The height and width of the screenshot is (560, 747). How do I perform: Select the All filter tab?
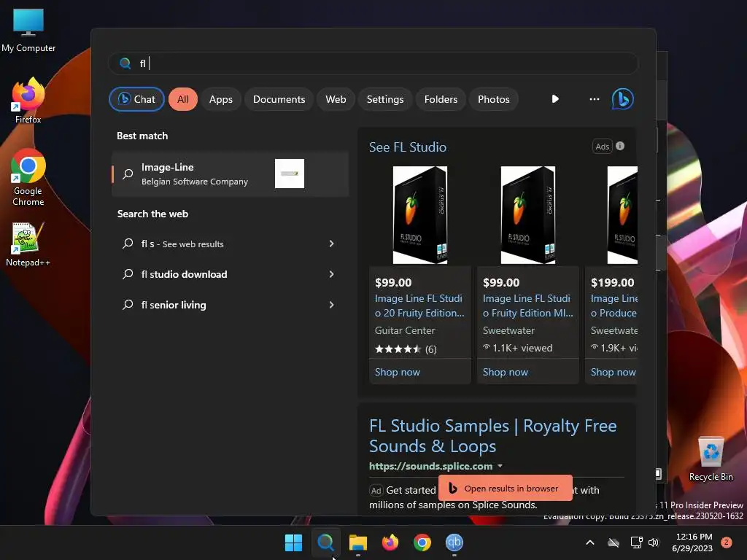183,99
